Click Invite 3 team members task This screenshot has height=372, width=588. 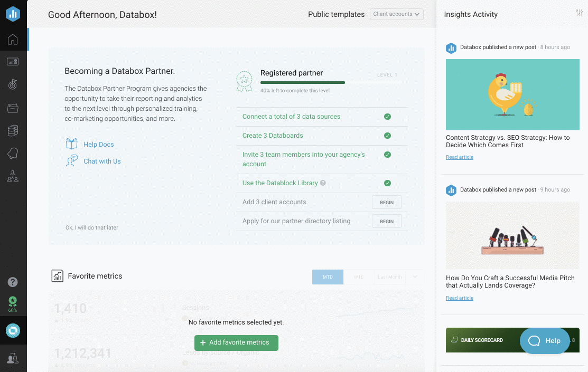click(x=303, y=159)
